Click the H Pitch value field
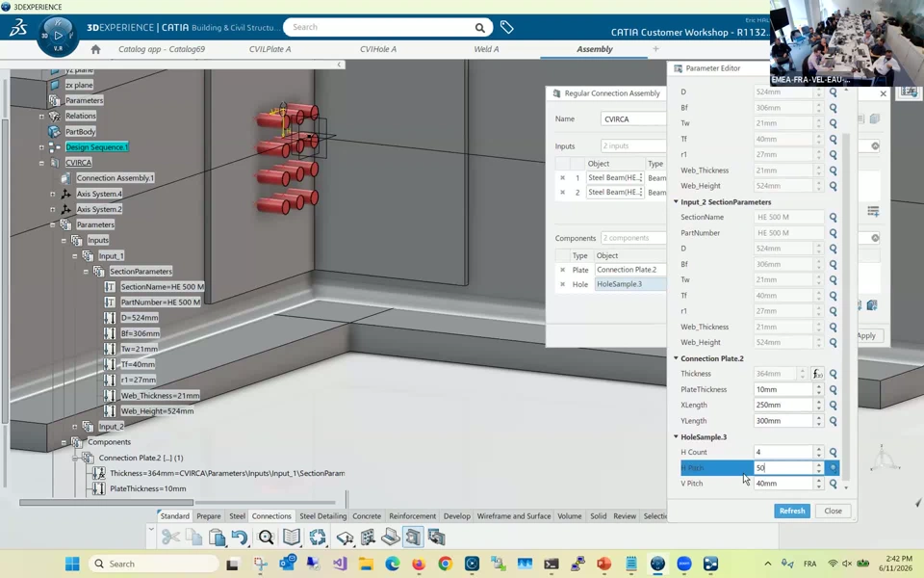Image resolution: width=924 pixels, height=578 pixels. coord(783,468)
